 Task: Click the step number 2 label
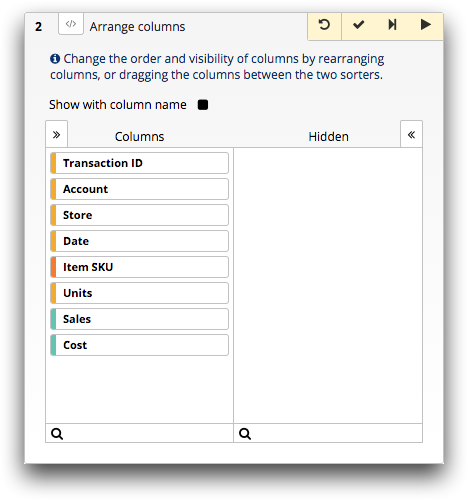point(39,27)
